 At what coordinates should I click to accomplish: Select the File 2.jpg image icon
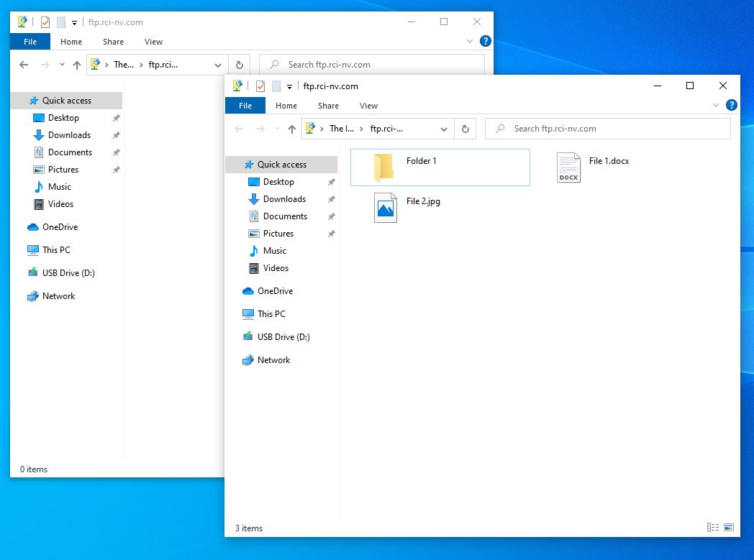tap(385, 208)
